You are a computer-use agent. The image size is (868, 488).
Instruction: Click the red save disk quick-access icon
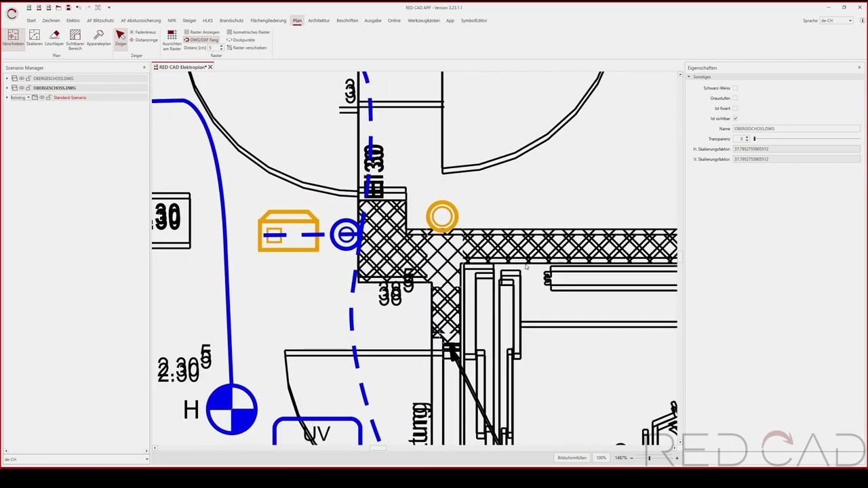[68, 7]
